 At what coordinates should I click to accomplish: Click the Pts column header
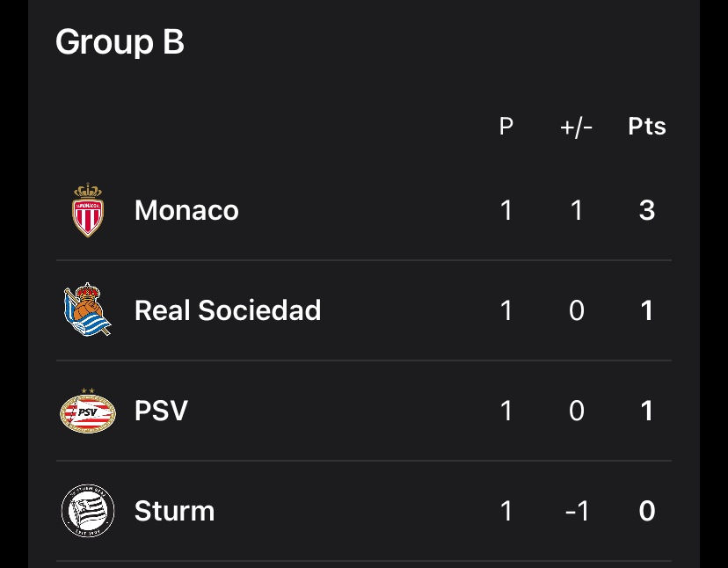647,127
